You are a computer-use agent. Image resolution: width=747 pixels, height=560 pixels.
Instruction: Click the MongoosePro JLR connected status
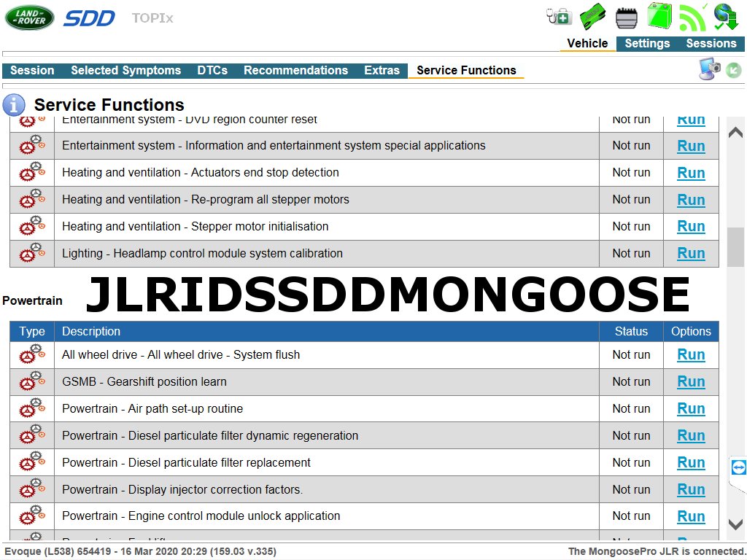pyautogui.click(x=657, y=551)
